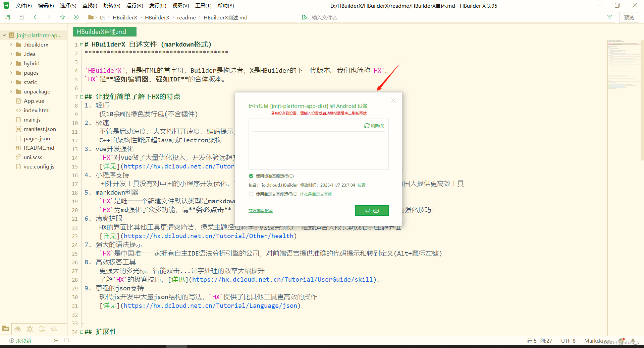Switch to HBuilderX自述.md editor tab

tap(104, 32)
